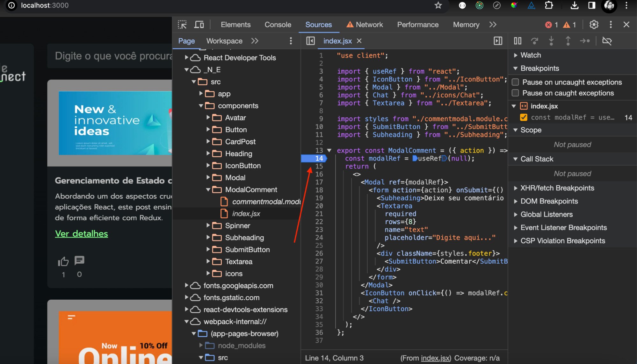Open Chrome three-dot menu

[x=626, y=5]
